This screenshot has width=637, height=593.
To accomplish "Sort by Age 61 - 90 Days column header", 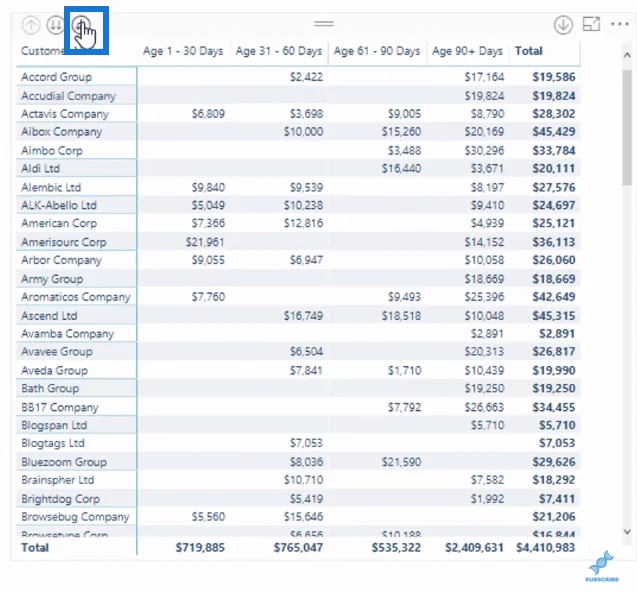I will (x=377, y=51).
